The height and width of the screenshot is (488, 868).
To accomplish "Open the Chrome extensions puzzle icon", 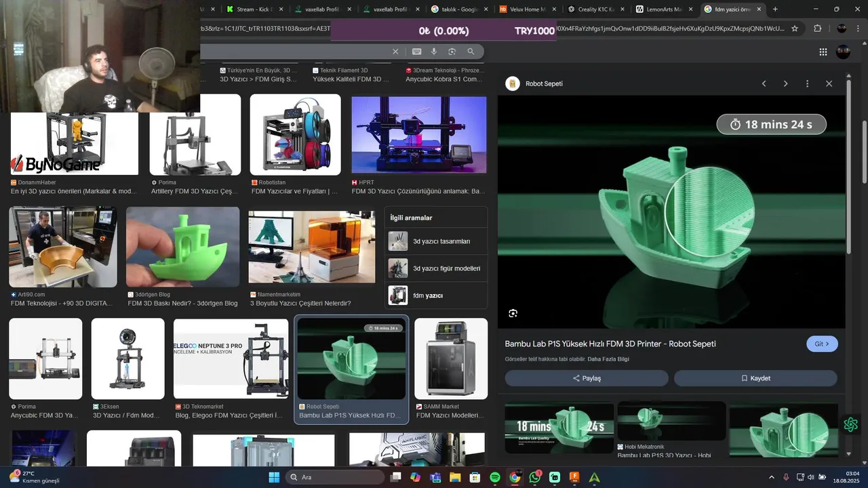I will [817, 28].
